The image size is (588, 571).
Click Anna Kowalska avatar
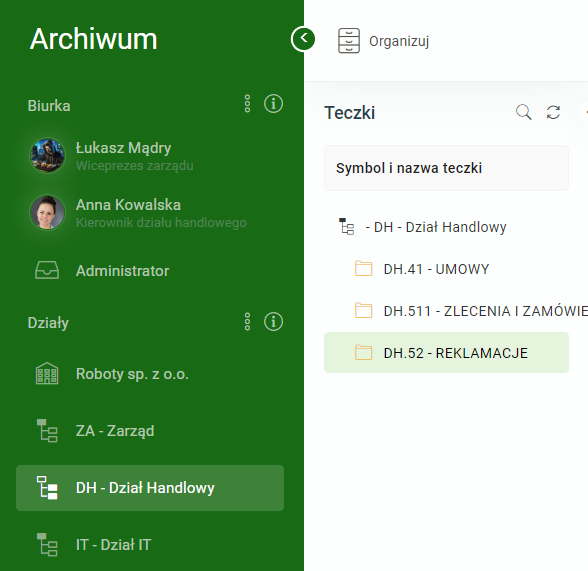click(x=47, y=212)
